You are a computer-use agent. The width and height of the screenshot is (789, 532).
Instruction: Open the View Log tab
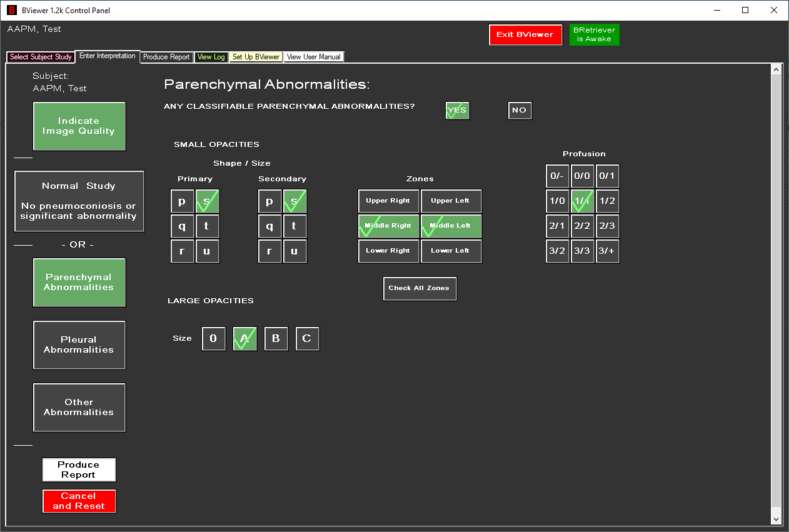pyautogui.click(x=211, y=57)
